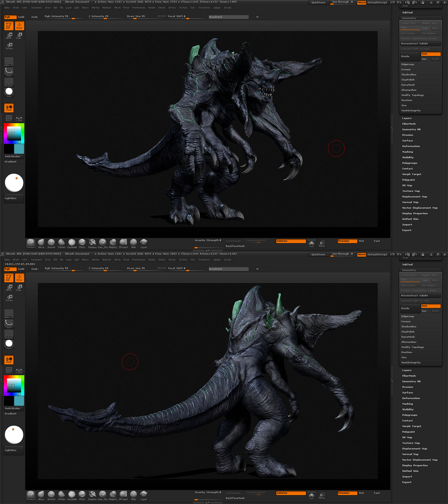Expand ZRemesher subsection in top window
Image resolution: width=448 pixels, height=504 pixels.
click(409, 90)
